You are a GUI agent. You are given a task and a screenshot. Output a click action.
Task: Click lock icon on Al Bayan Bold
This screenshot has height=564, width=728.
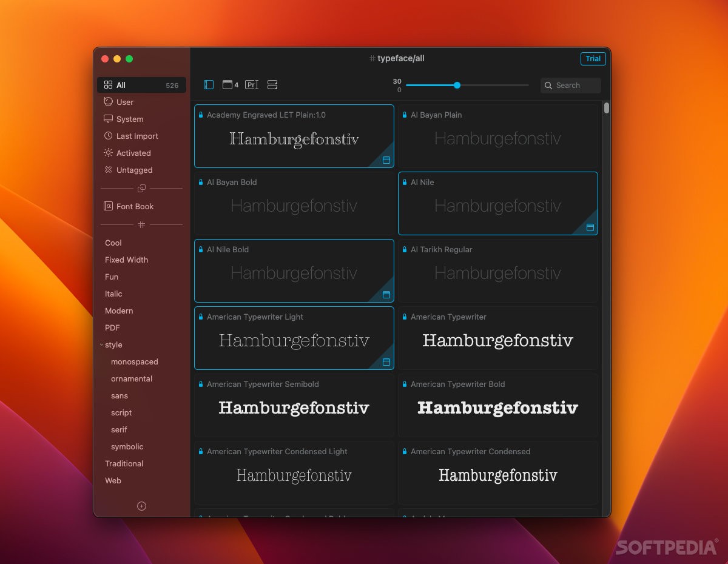tap(201, 182)
